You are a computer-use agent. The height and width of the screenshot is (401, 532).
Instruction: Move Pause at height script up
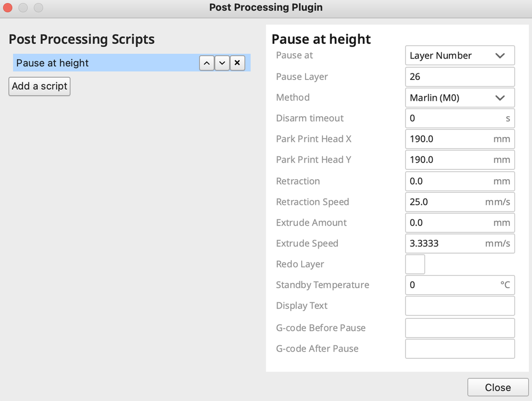(206, 63)
